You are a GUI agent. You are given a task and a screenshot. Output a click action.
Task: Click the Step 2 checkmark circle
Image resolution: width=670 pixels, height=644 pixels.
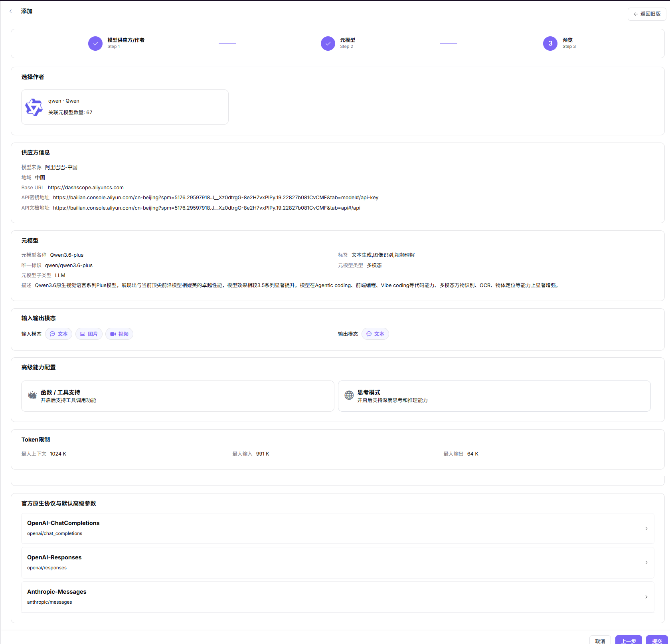(x=328, y=44)
